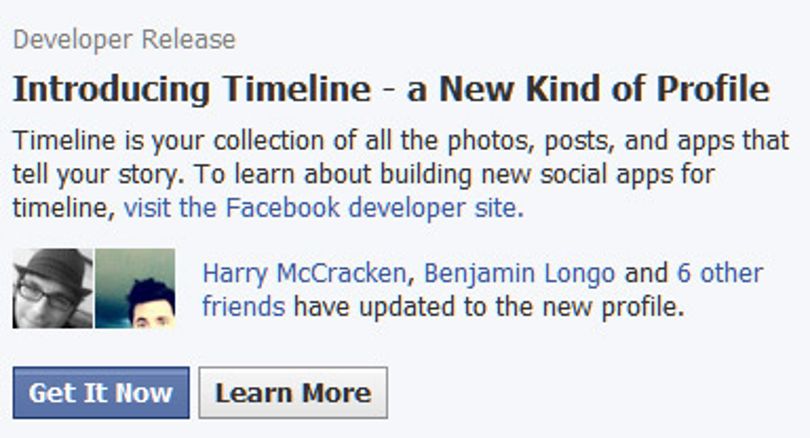
Task: Open the Learn More button
Action: (293, 393)
